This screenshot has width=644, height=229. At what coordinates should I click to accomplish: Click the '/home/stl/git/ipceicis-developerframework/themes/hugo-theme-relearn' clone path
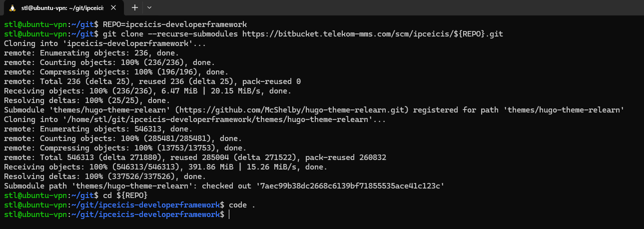[215, 119]
